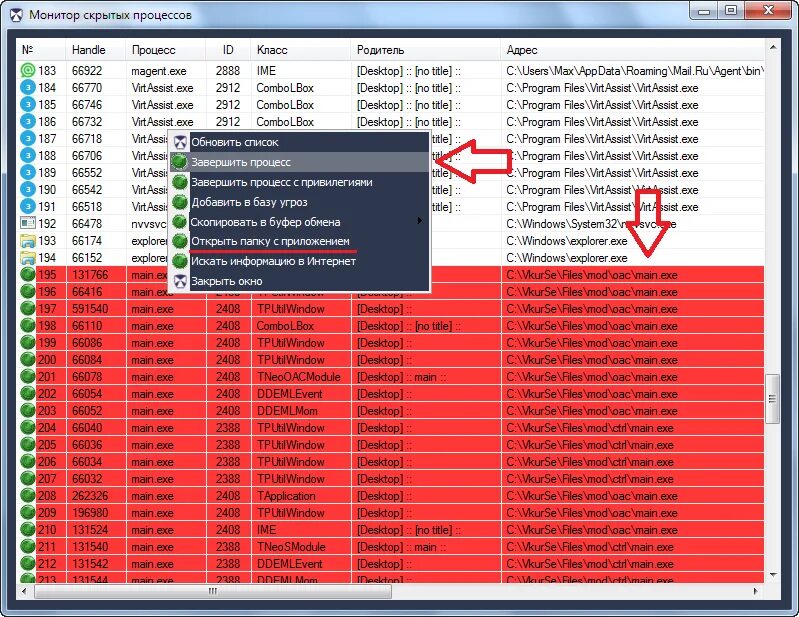Screen dimensions: 799x617
Task: Click the horizontal scrollbar right arrow
Action: [x=756, y=591]
